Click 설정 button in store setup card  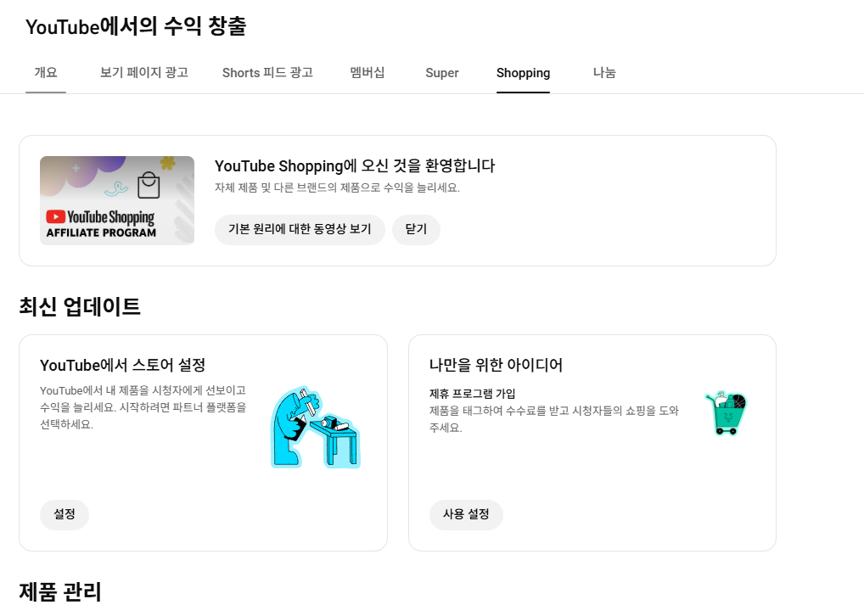tap(65, 515)
